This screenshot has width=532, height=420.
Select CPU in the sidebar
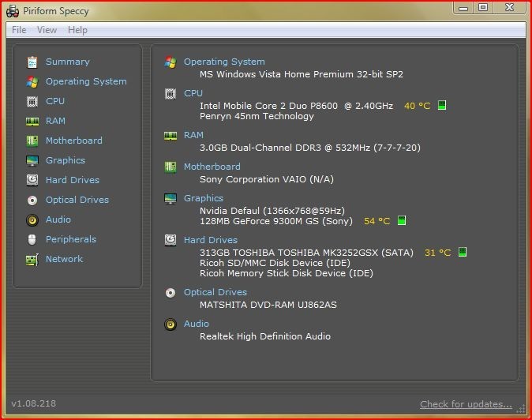(x=55, y=101)
